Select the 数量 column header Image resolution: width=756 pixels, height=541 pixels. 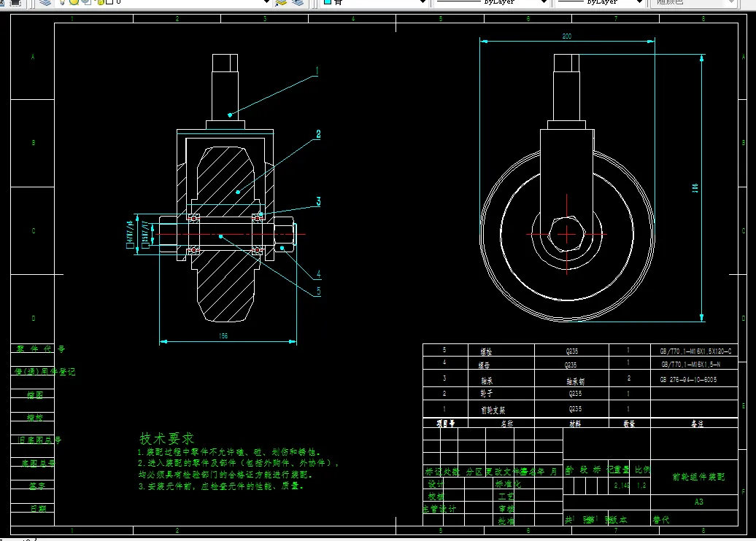click(629, 424)
